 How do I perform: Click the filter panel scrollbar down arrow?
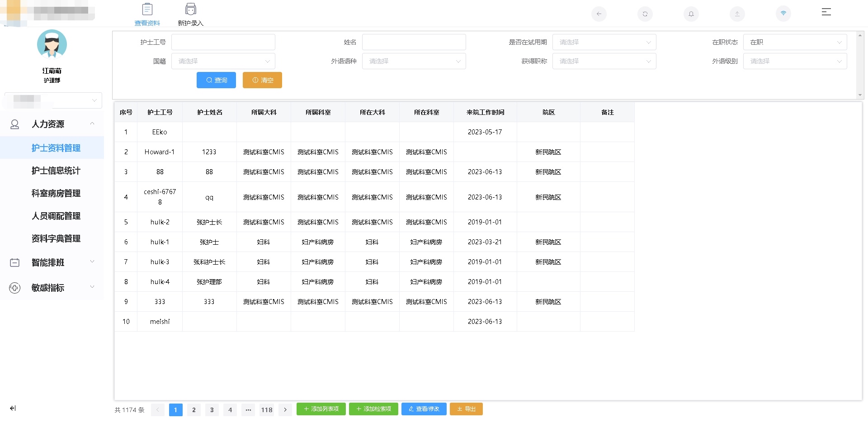click(860, 95)
